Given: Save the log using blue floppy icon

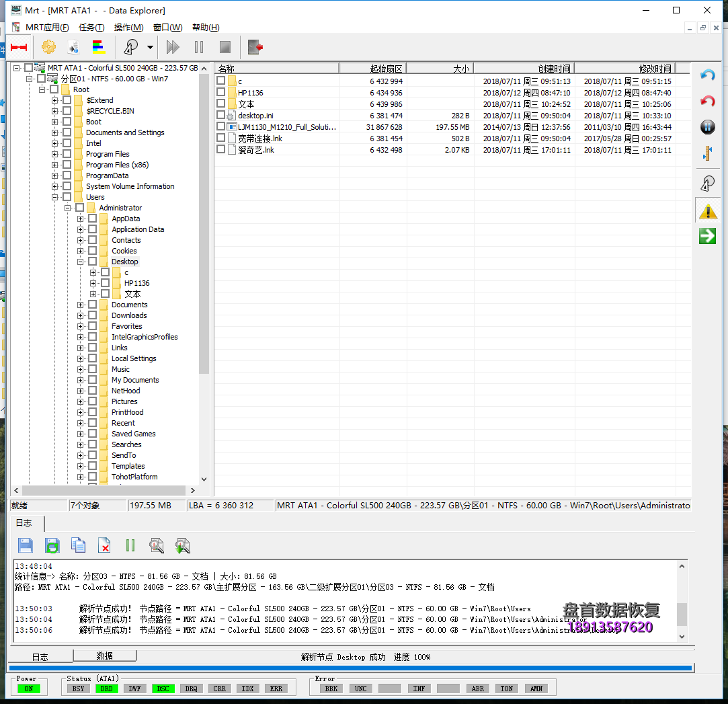Looking at the screenshot, I should pos(26,545).
